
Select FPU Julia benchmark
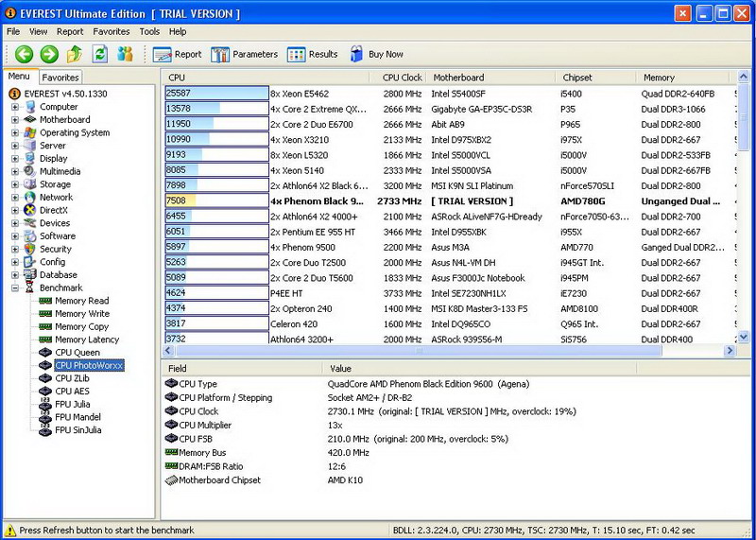pyautogui.click(x=73, y=405)
